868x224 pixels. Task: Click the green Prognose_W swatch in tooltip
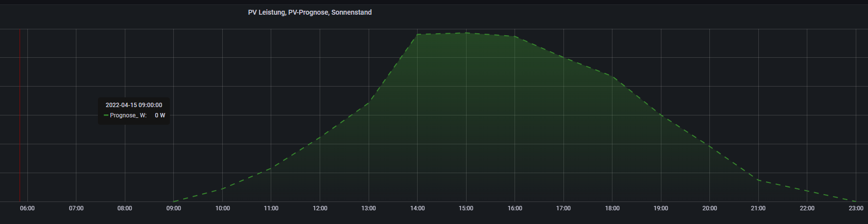tap(106, 115)
